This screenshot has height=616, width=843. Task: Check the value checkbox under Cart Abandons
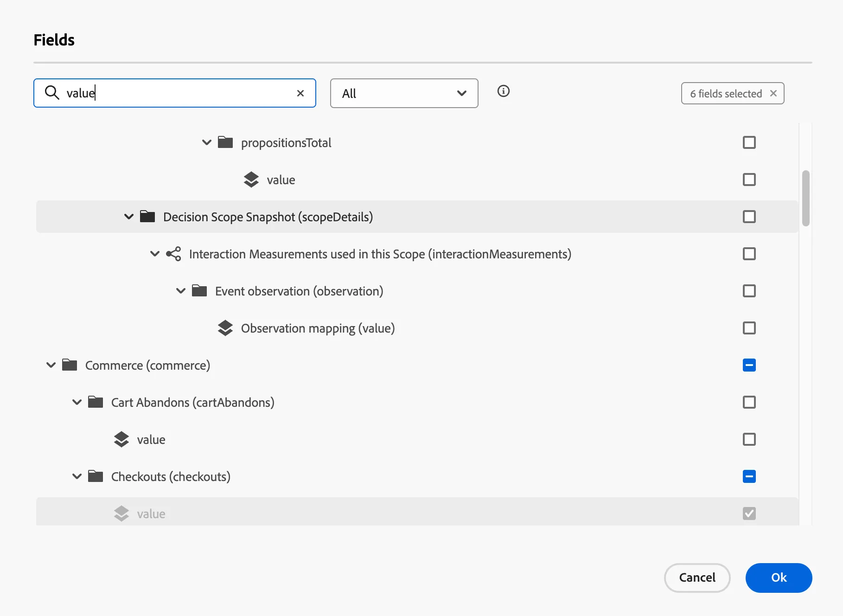749,439
